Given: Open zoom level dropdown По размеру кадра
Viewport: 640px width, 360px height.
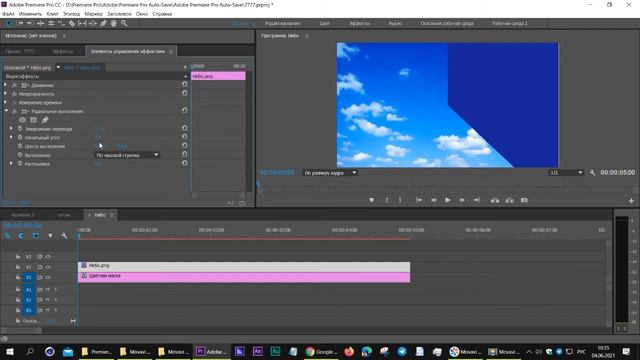Looking at the screenshot, I should [330, 173].
